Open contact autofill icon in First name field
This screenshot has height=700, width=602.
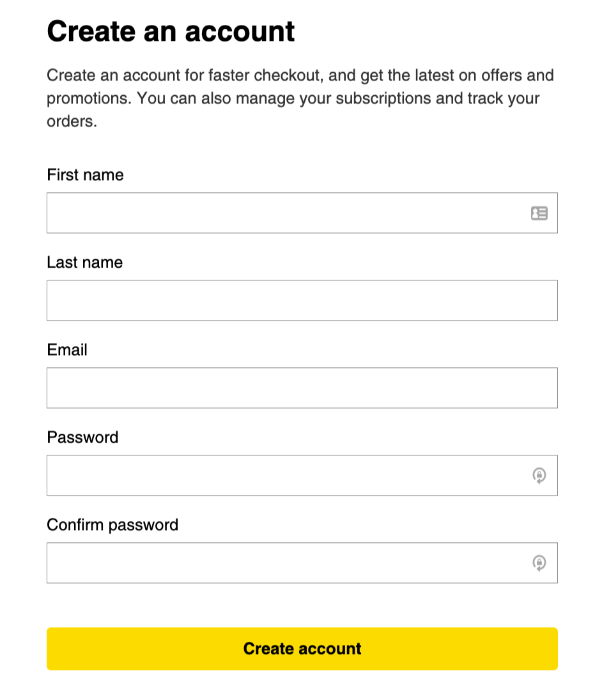click(539, 213)
